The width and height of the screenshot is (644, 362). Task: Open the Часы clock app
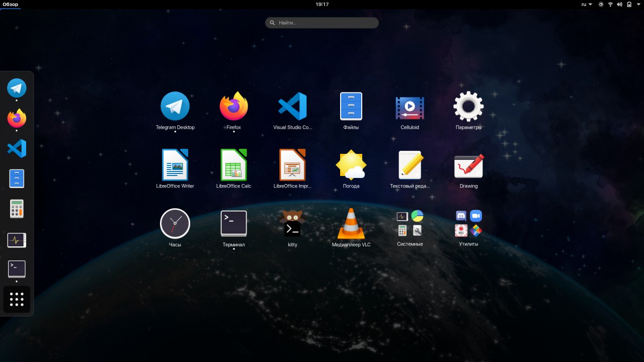[x=175, y=224]
